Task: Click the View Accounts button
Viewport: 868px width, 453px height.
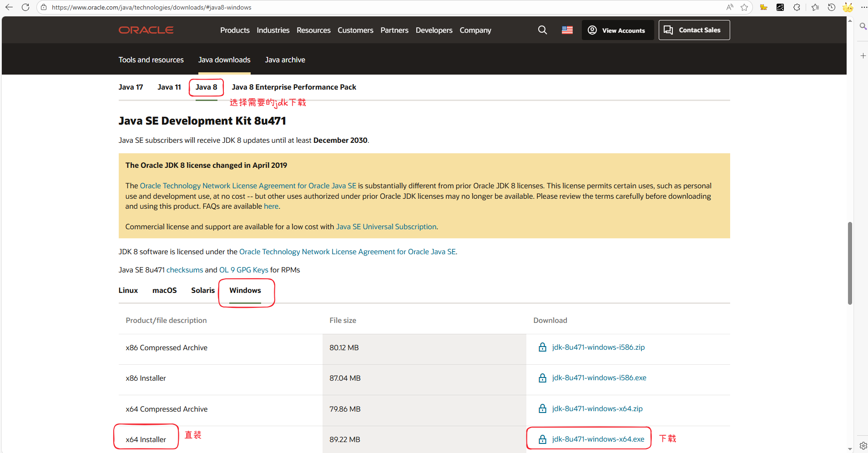Action: click(618, 30)
